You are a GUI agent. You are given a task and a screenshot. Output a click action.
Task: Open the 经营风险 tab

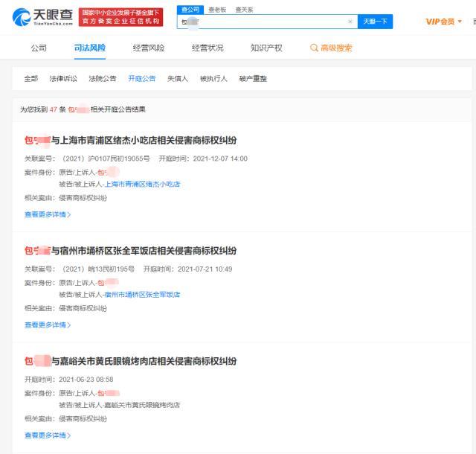click(x=149, y=48)
